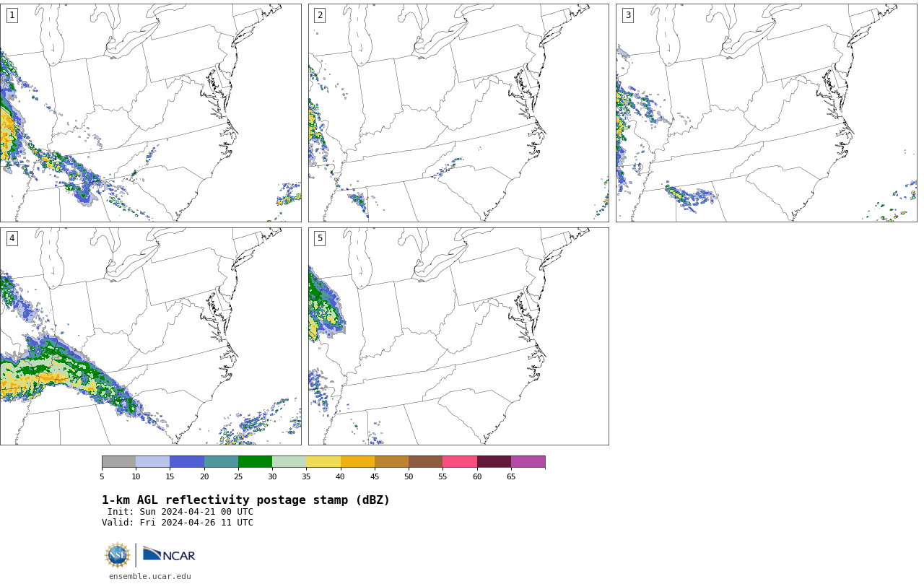Click the dark green 25-30 dBZ swatch
Viewport: 924px width, 584px height.
(x=255, y=462)
